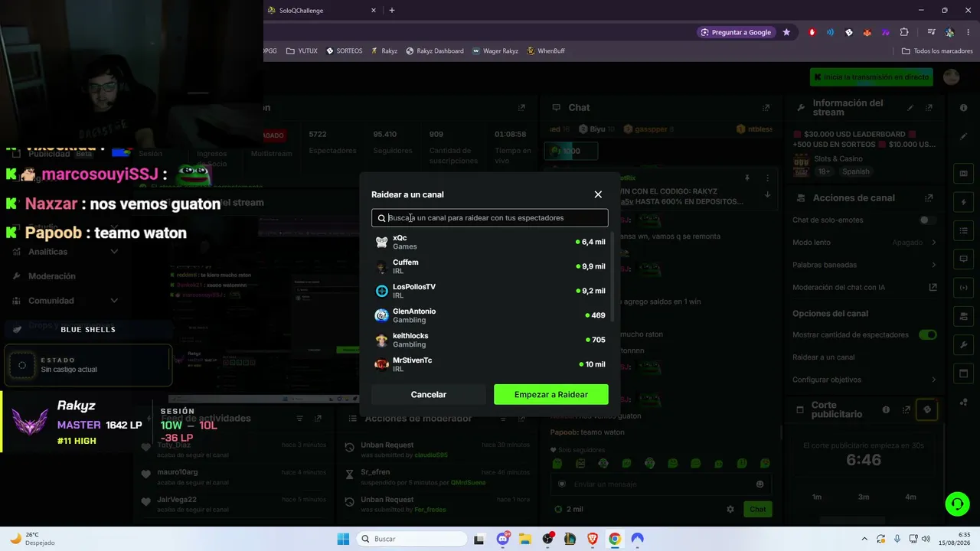Select 1m ad break duration
Screen dimensions: 980x551
coord(817,497)
